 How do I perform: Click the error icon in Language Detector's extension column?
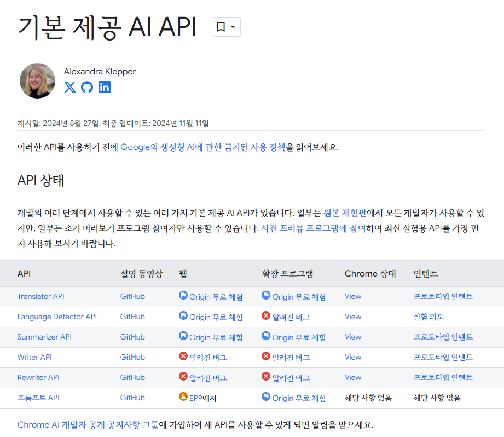[x=267, y=317]
